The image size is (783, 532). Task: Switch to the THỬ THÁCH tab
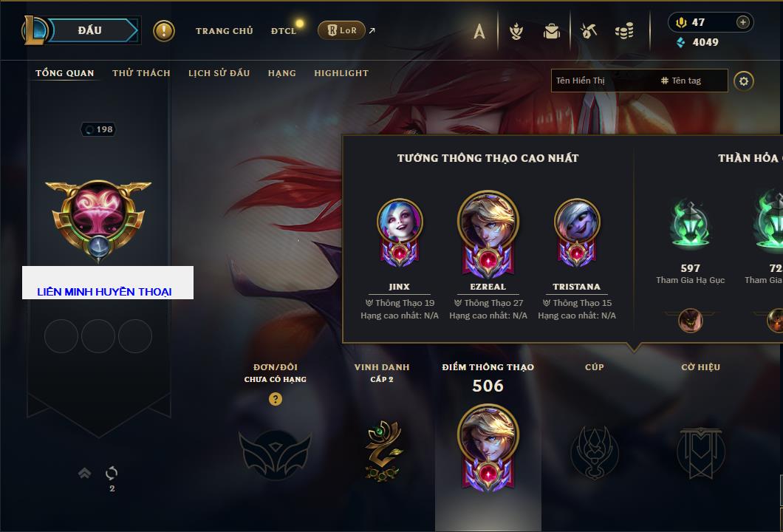coord(141,73)
